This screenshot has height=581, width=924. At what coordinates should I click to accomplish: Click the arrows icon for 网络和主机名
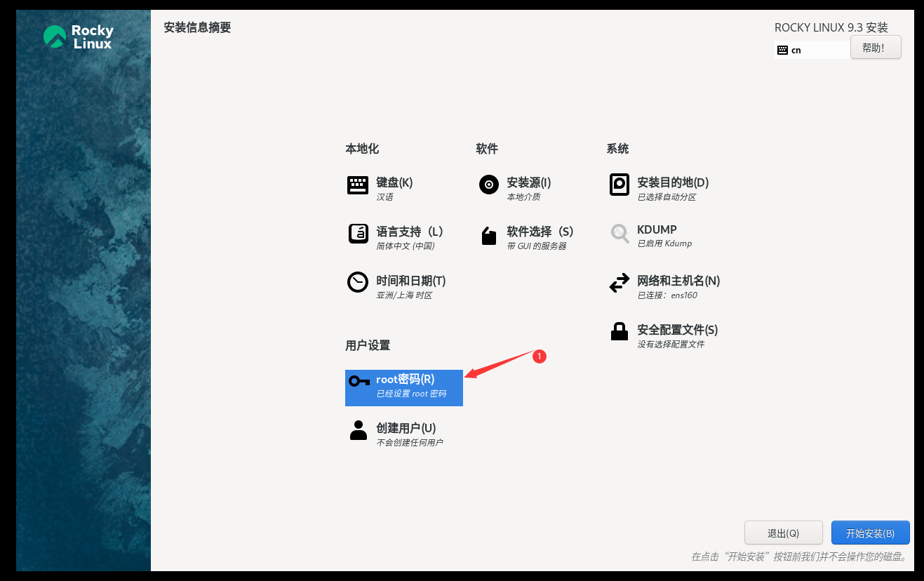620,283
